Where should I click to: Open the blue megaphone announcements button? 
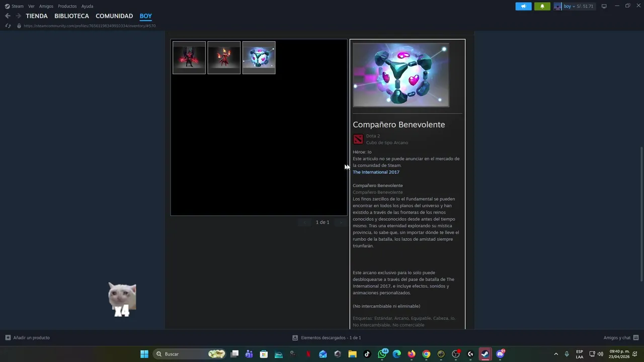coord(523,6)
